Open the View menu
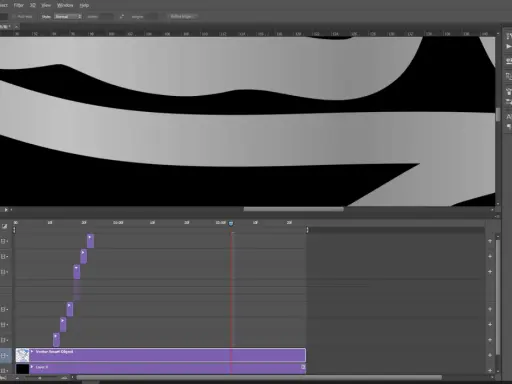 (46, 5)
